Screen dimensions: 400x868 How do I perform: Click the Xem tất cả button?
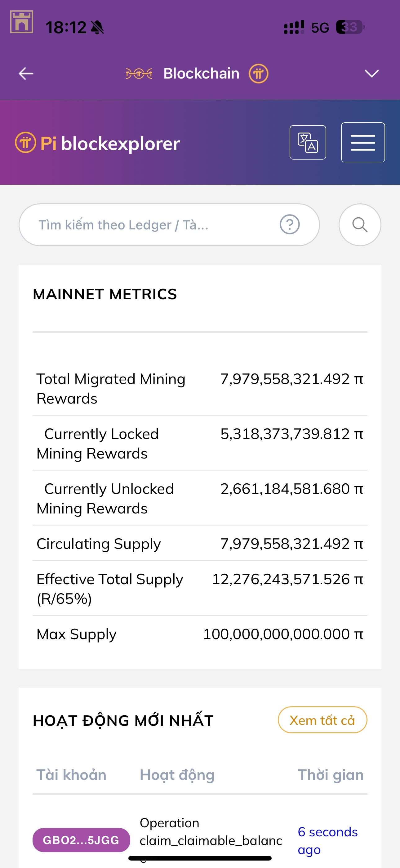322,720
